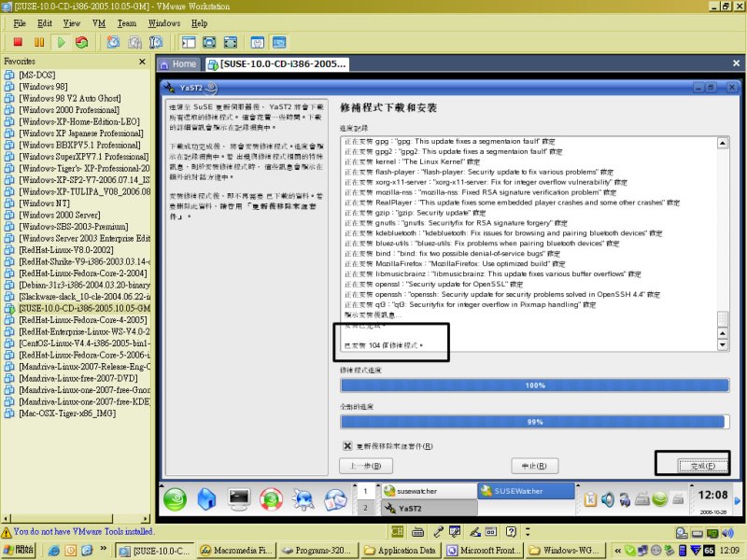
Task: Select [Windows NT] in Favorites
Action: tap(44, 203)
